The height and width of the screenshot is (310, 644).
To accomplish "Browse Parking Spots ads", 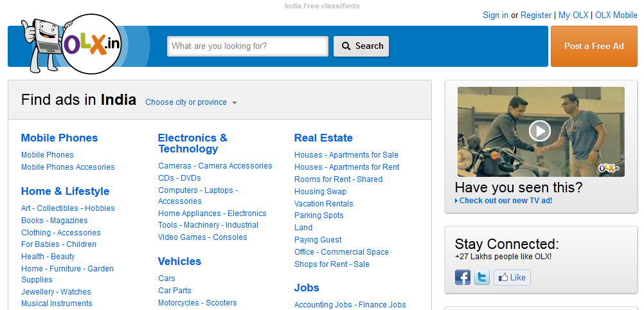I will click(x=319, y=215).
